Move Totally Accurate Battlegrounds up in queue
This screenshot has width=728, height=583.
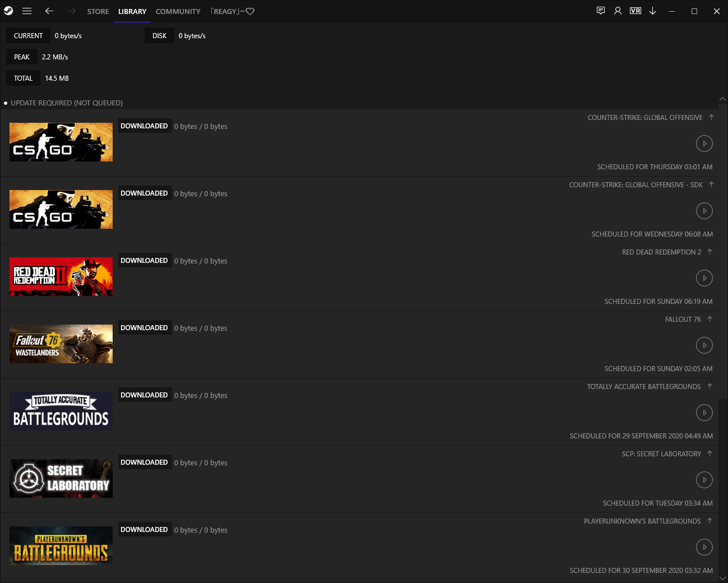710,386
